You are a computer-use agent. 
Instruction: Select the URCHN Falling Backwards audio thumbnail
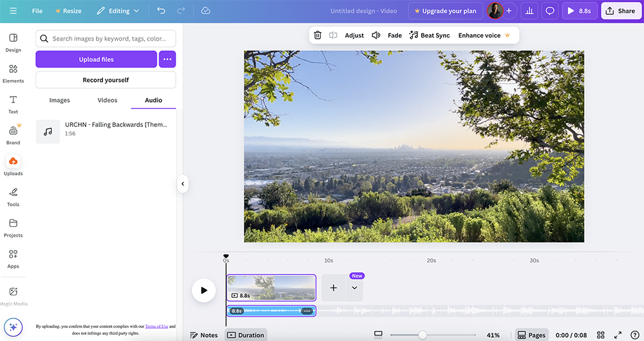pos(48,132)
